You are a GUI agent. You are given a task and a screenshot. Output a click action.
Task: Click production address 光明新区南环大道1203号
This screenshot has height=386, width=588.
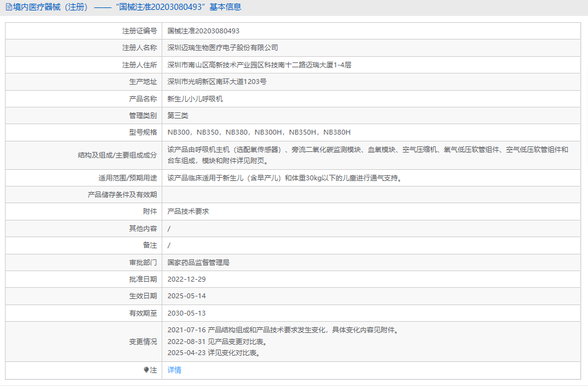click(x=217, y=82)
